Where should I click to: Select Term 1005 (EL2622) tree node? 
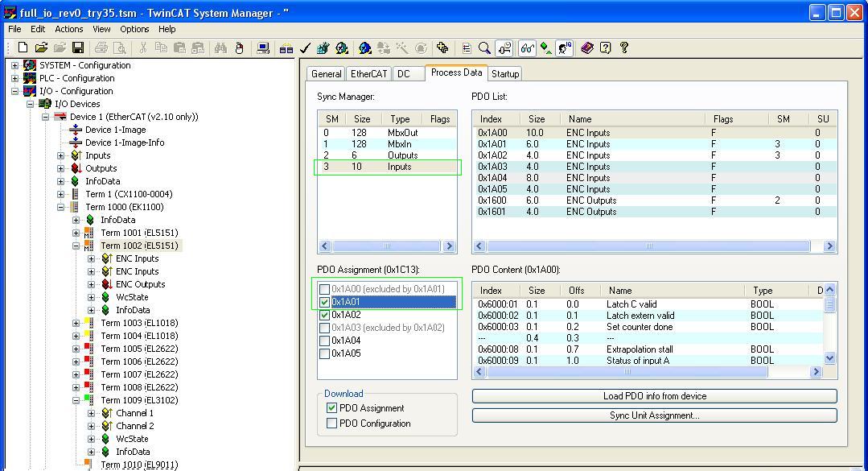pos(139,349)
